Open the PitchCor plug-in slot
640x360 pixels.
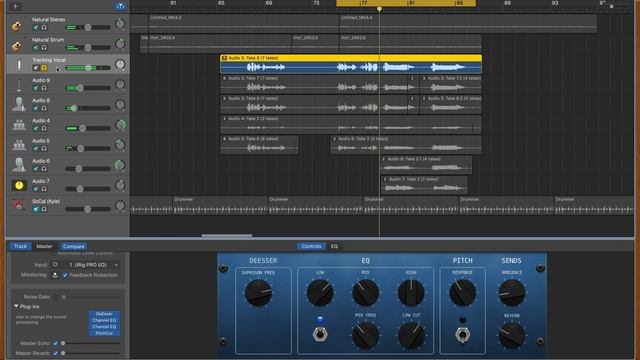(104, 333)
